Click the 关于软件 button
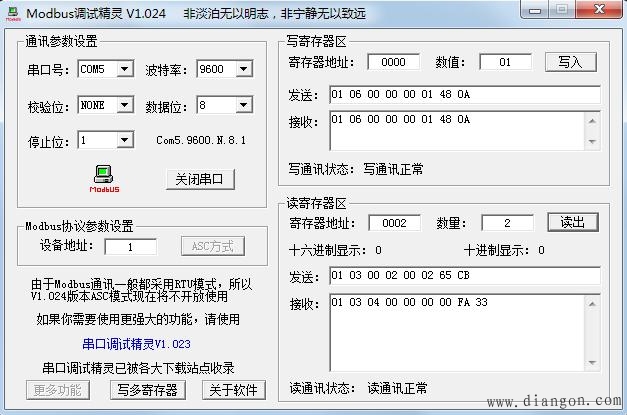Image resolution: width=627 pixels, height=415 pixels. pyautogui.click(x=234, y=390)
